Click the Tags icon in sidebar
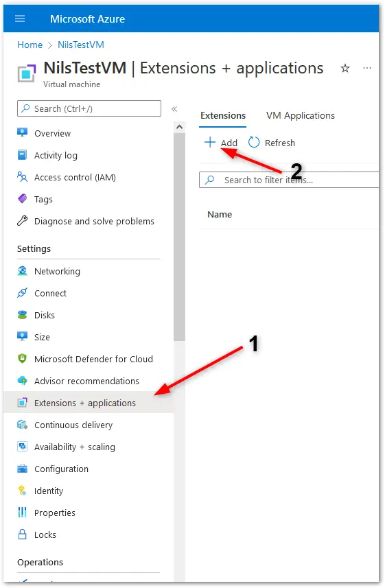The width and height of the screenshot is (385, 588). pos(23,199)
